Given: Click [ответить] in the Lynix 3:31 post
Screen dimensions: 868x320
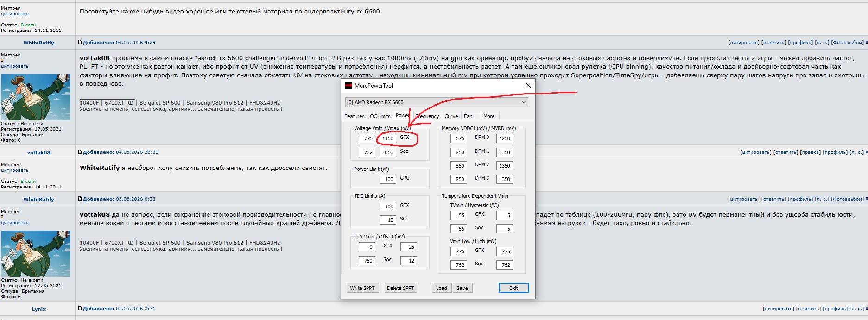Looking at the screenshot, I should coord(808,309).
